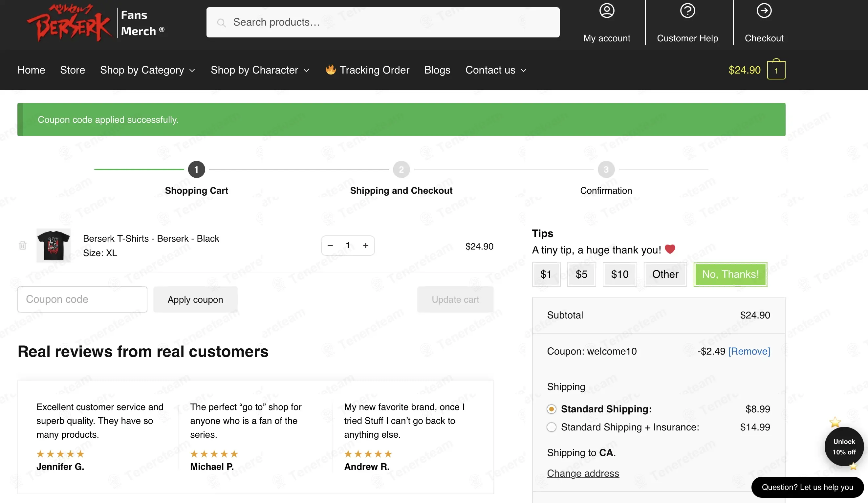Open the Blogs menu item
Screen dimensions: 868x503
click(437, 70)
